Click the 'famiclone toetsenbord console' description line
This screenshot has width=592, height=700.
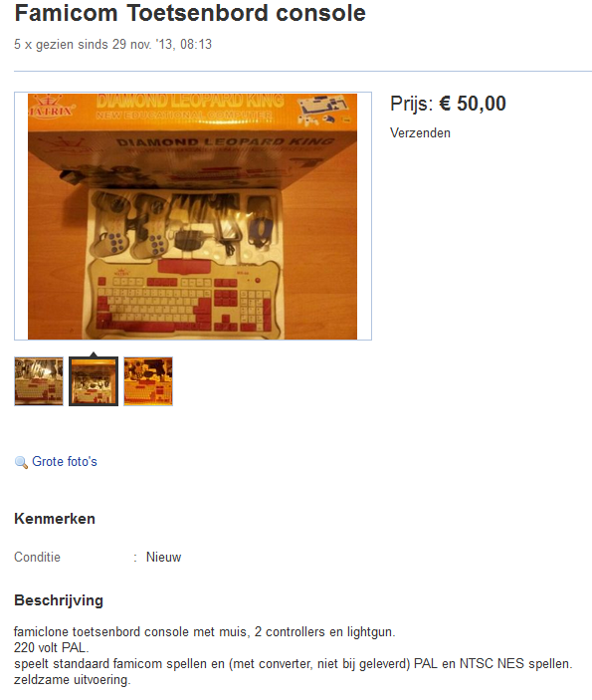[205, 632]
